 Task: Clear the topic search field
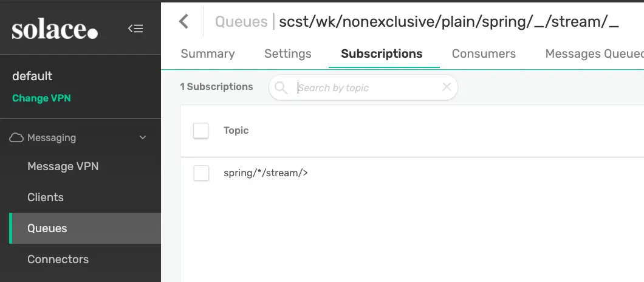tap(447, 87)
